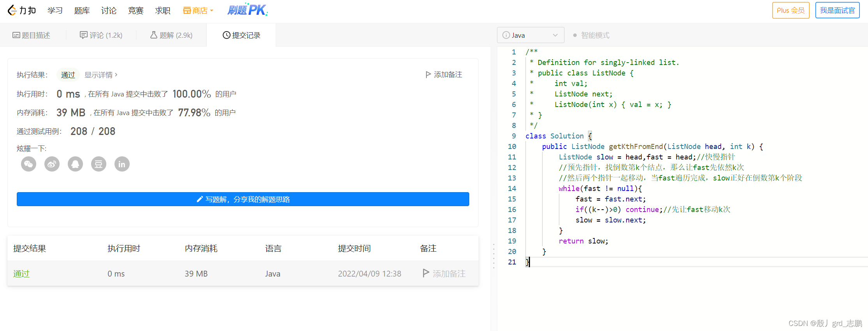Screen dimensions: 868x331
Task: Switch to the 提交记录 tab
Action: [241, 35]
